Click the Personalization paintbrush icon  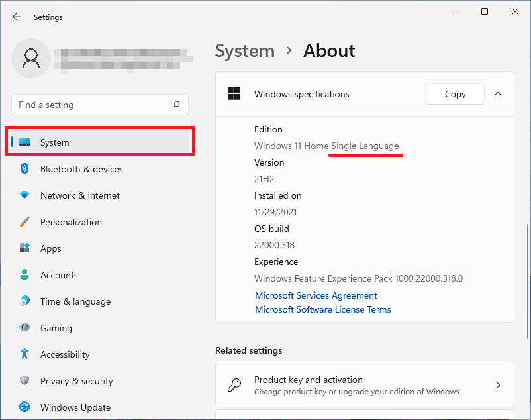[x=24, y=222]
